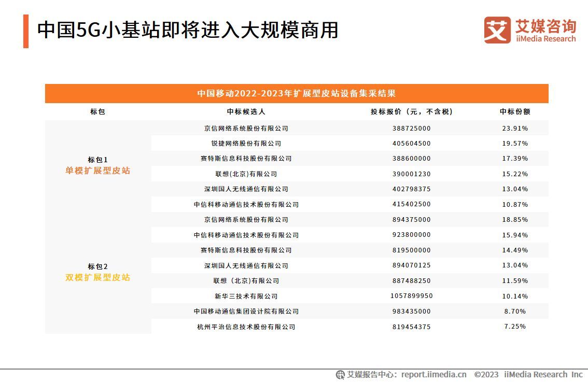Click 联想(北京)有限公司 with 15.22% share

(246, 174)
